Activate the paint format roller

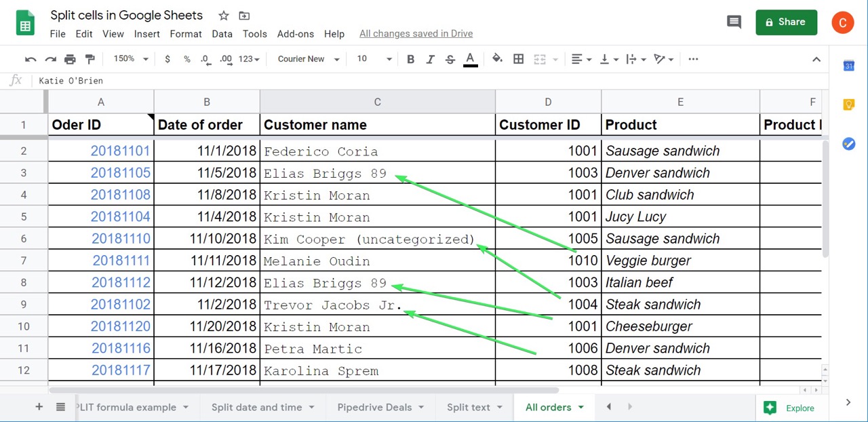[90, 60]
